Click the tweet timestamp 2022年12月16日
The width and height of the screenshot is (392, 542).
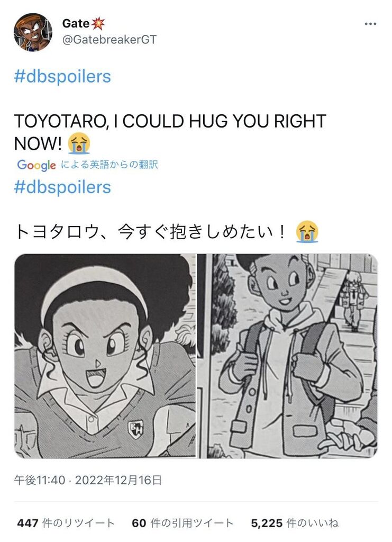[x=118, y=480]
